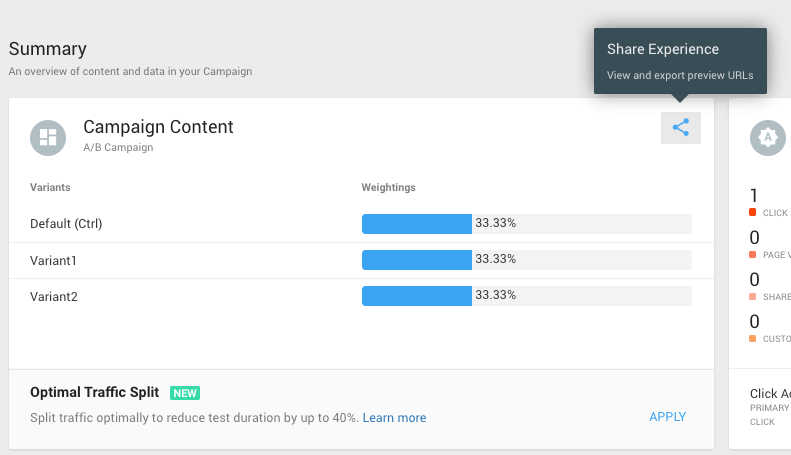Click the SHARE legend color square
Viewport: 791px width, 455px height.
coord(753,297)
